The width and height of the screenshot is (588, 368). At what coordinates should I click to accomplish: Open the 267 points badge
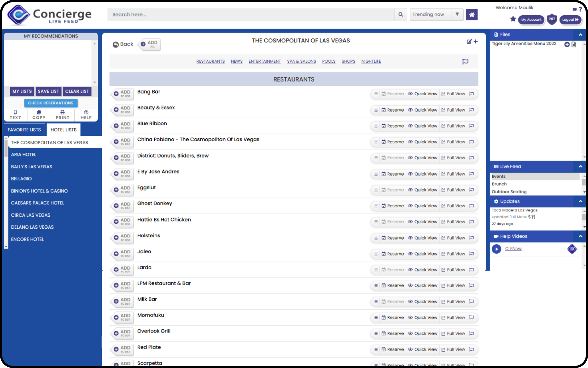coord(552,19)
